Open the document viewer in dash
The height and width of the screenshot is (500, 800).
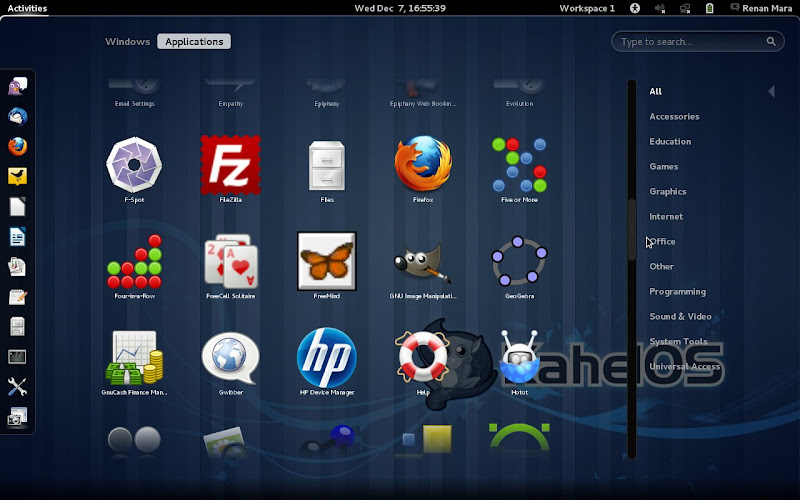point(17,267)
